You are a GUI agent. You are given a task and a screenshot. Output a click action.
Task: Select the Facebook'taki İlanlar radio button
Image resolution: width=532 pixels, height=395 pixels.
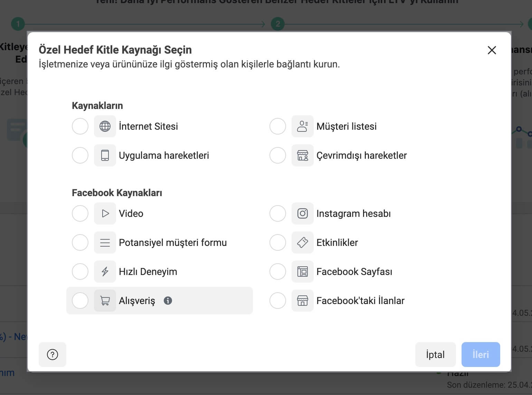tap(278, 301)
